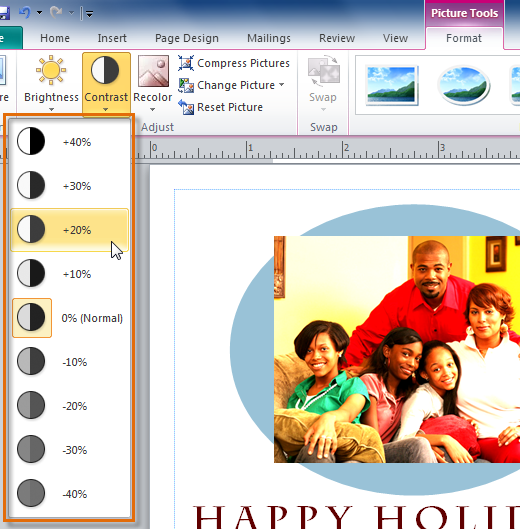Select the highlighted +20% contrast option

(69, 230)
